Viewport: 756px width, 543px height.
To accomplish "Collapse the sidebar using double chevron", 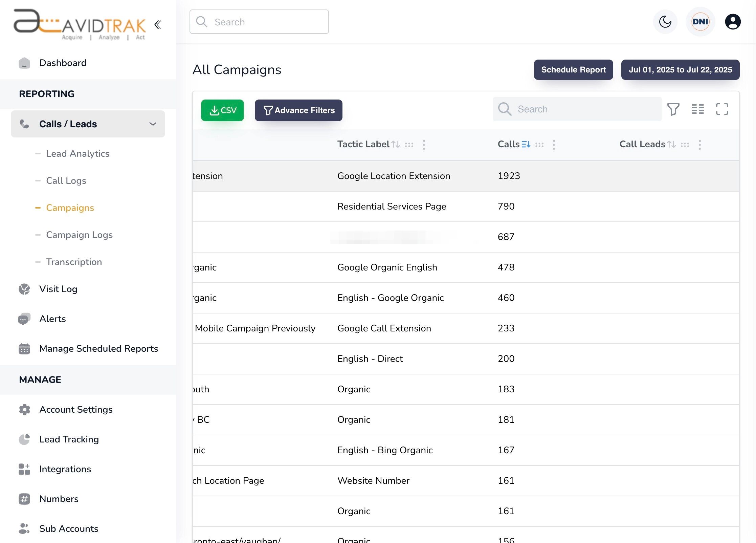I will [158, 25].
